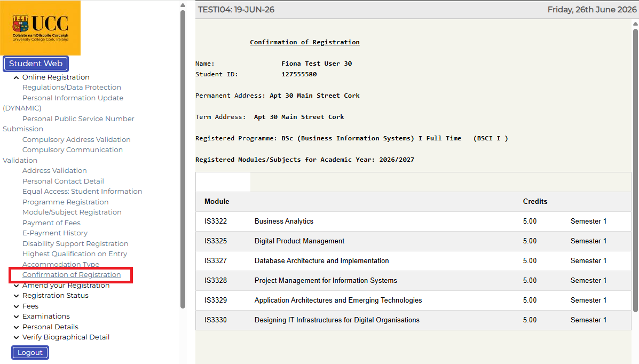Select module code IS3327
This screenshot has width=639, height=364.
click(x=216, y=261)
